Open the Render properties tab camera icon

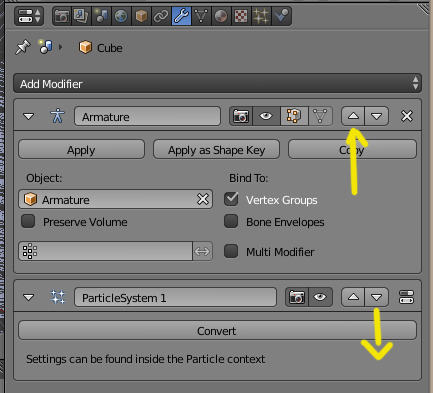[x=62, y=16]
